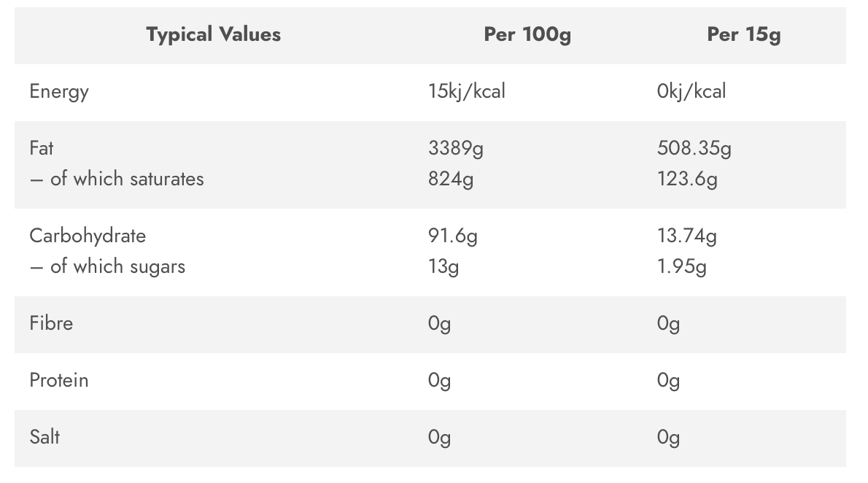The width and height of the screenshot is (868, 483).
Task: Select the Carbohydrate row label
Action: 88,236
